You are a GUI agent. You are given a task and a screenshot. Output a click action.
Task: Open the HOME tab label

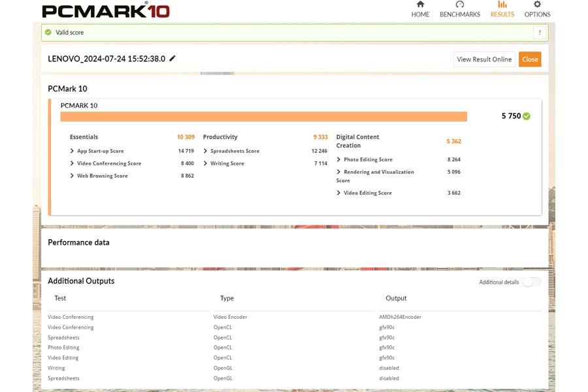click(x=420, y=14)
